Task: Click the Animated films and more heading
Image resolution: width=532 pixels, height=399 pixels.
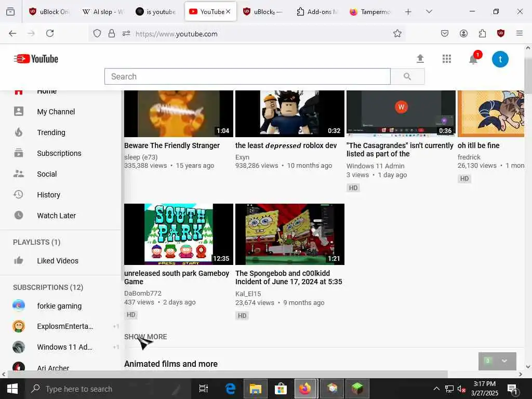Action: coord(170,364)
